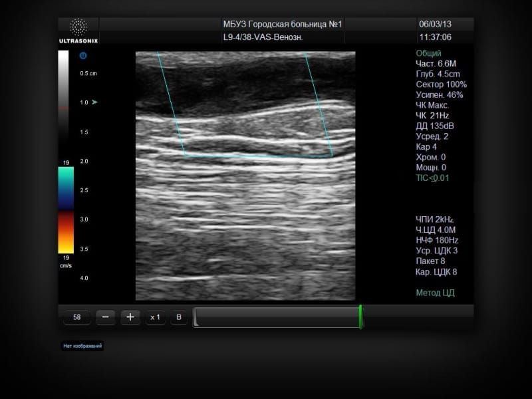Click inside the cine loop progress bar

pyautogui.click(x=277, y=318)
